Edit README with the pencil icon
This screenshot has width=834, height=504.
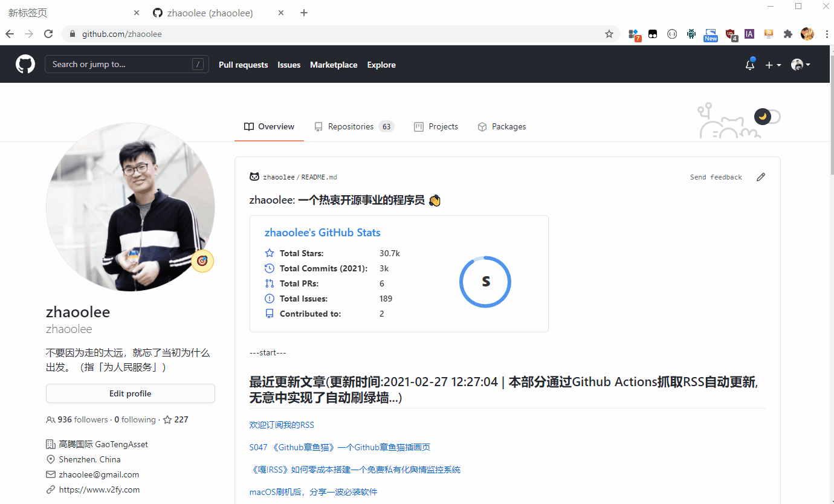tap(761, 177)
